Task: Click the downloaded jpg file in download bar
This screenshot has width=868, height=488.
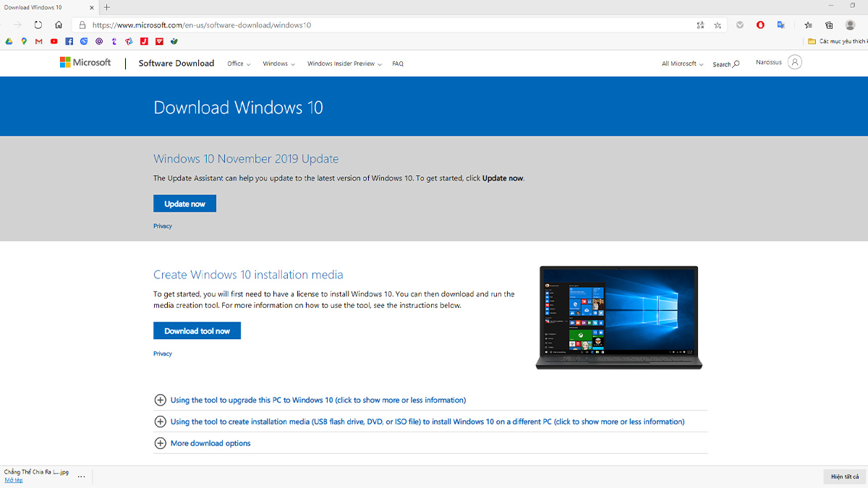Action: coord(36,472)
